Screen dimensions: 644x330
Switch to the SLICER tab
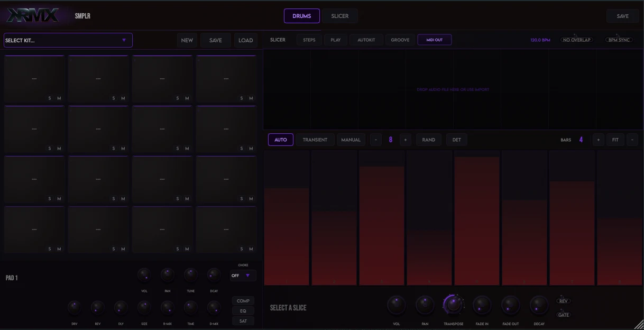pos(340,16)
